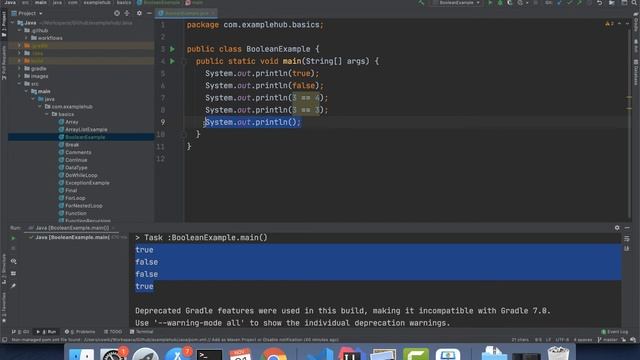Image resolution: width=640 pixels, height=360 pixels.
Task: Collapse the root Java project node
Action: [13, 23]
